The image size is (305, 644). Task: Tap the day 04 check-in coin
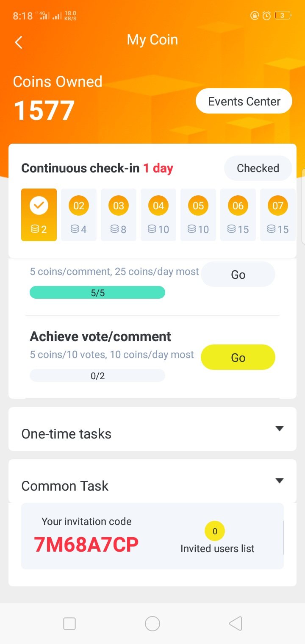pyautogui.click(x=158, y=206)
